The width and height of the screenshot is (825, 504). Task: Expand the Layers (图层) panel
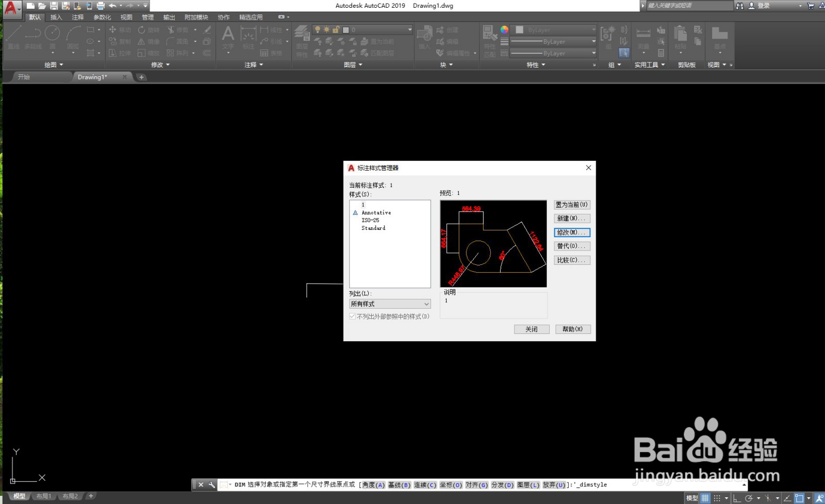click(353, 65)
